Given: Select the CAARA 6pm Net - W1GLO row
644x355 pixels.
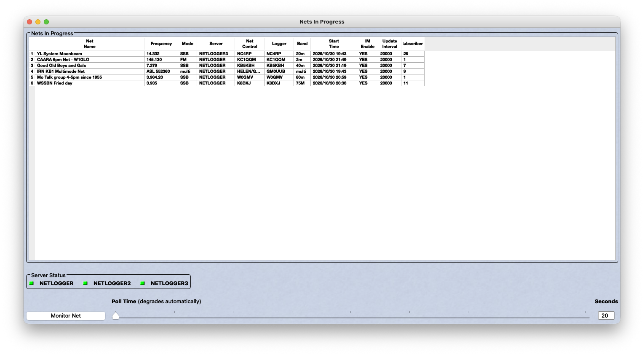Looking at the screenshot, I should pyautogui.click(x=227, y=60).
